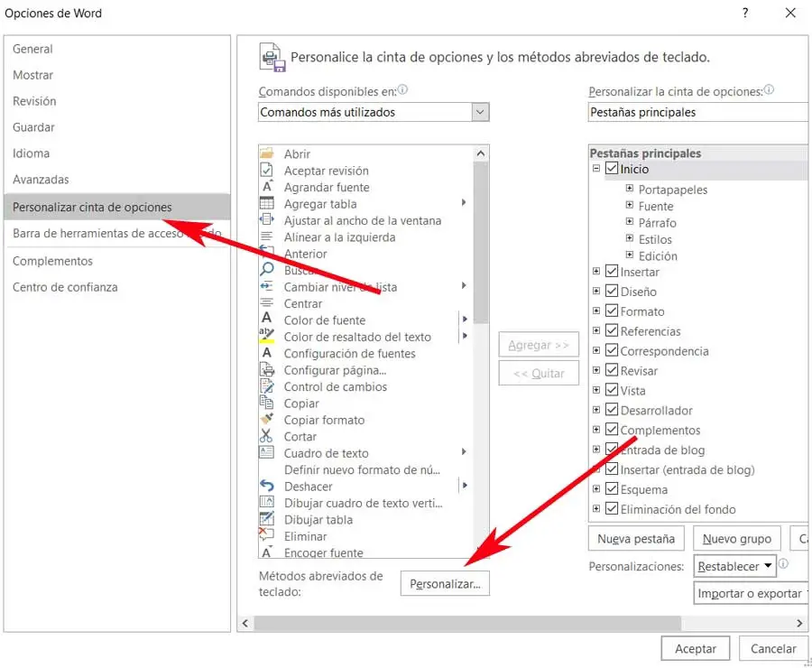The image size is (812, 668).
Task: Click the Color de fuente icon
Action: [266, 318]
